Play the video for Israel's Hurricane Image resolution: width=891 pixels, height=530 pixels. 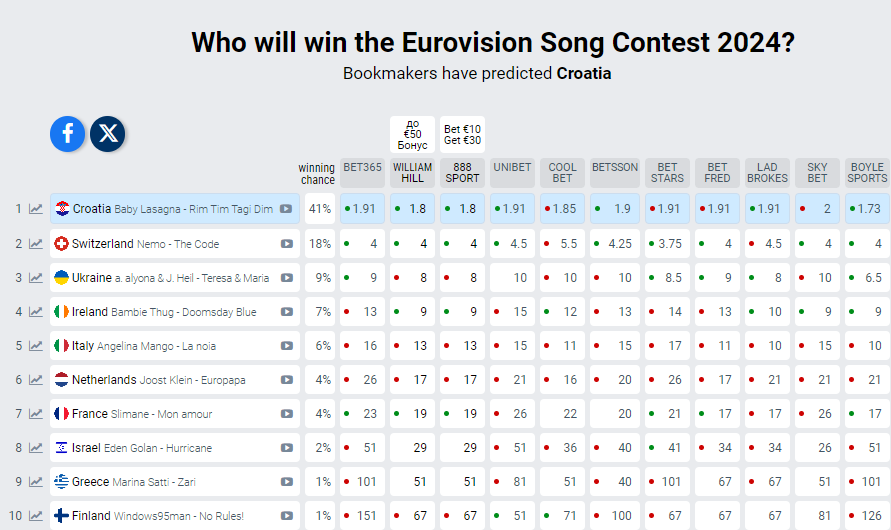287,448
